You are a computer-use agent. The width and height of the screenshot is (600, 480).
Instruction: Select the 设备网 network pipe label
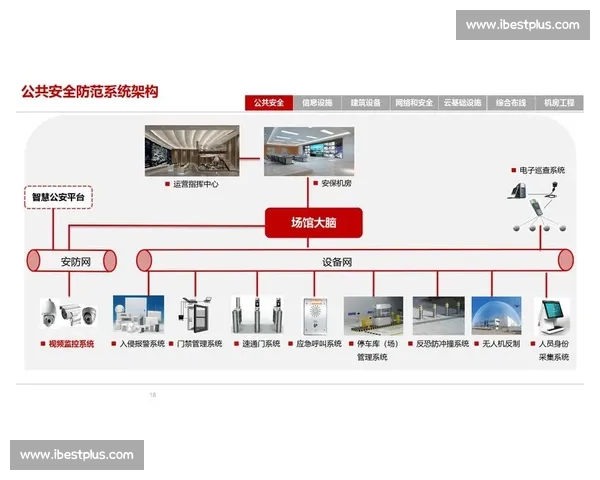(x=337, y=262)
